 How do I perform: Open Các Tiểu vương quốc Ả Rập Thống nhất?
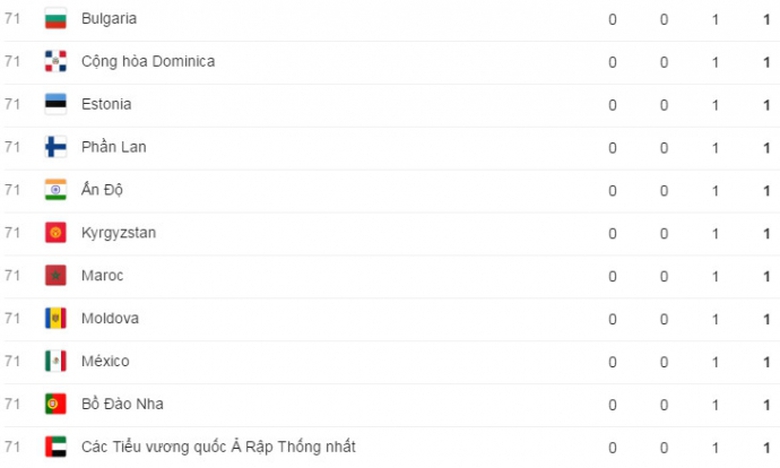(218, 446)
